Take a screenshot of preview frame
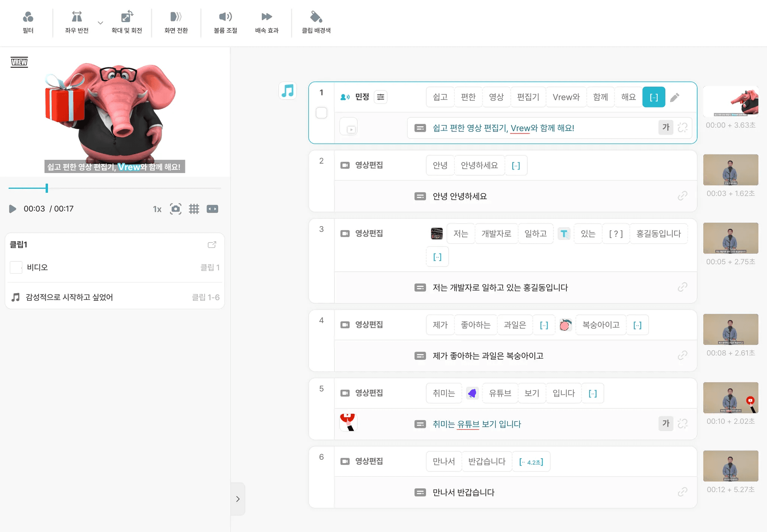Image resolution: width=767 pixels, height=532 pixels. (176, 209)
